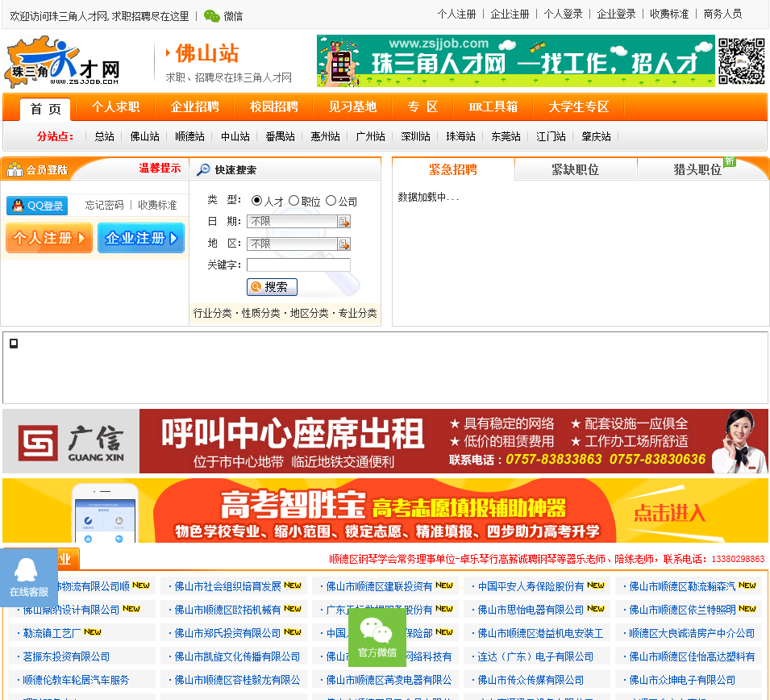The width and height of the screenshot is (770, 700).
Task: Open 佛山市传众传媒有限公司 company link
Action: (531, 680)
